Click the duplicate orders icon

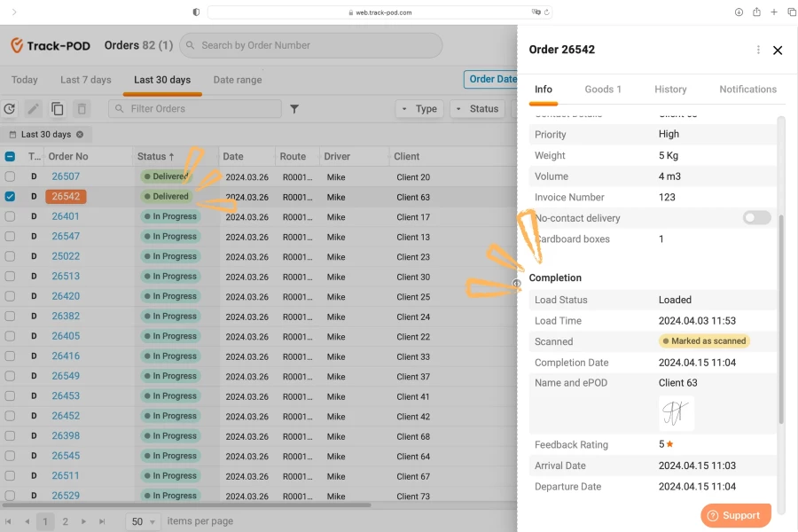click(x=56, y=108)
